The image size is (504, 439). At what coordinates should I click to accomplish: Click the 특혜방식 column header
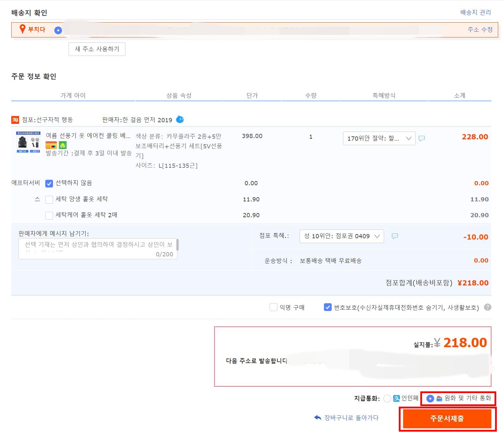(x=384, y=95)
